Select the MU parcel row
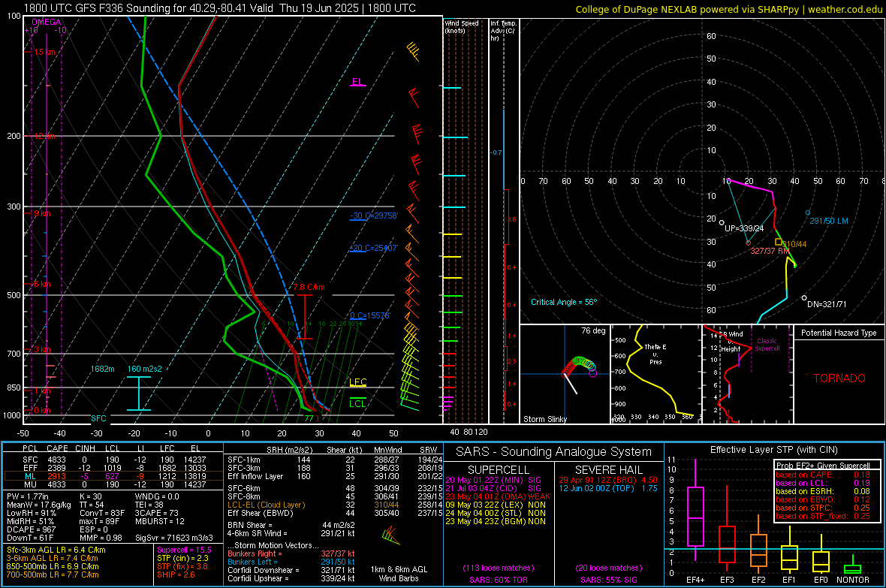 pos(114,484)
